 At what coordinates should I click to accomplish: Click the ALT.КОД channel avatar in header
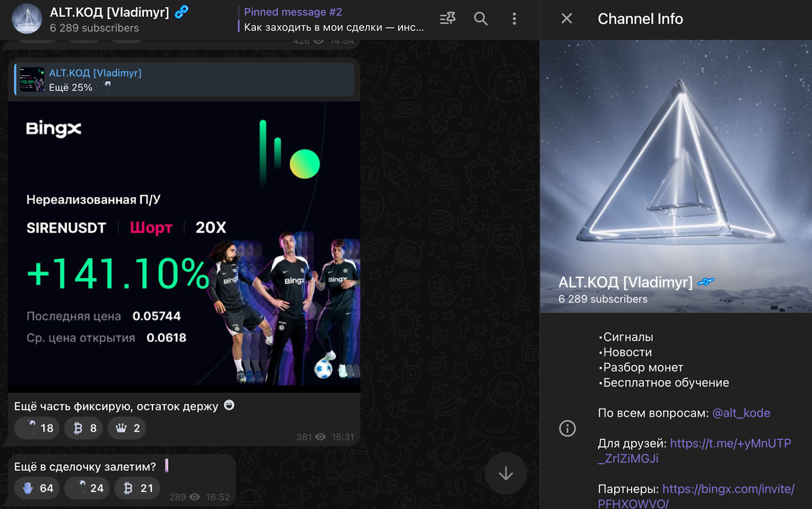(27, 19)
